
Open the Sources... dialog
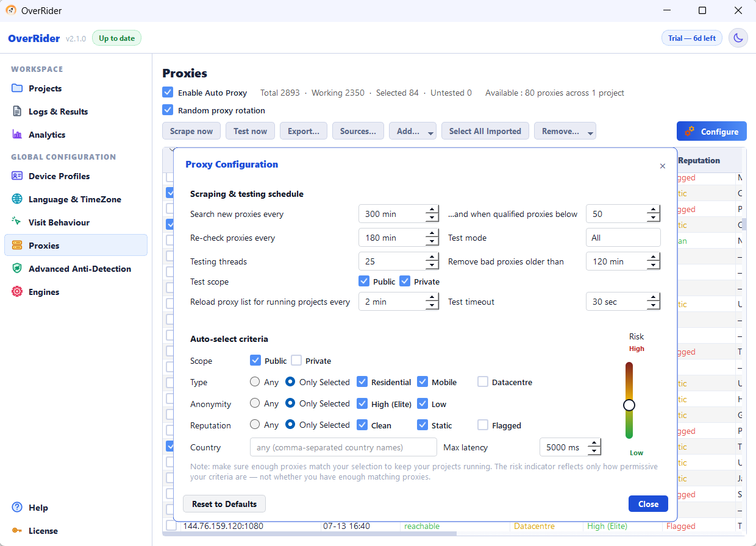coord(358,131)
